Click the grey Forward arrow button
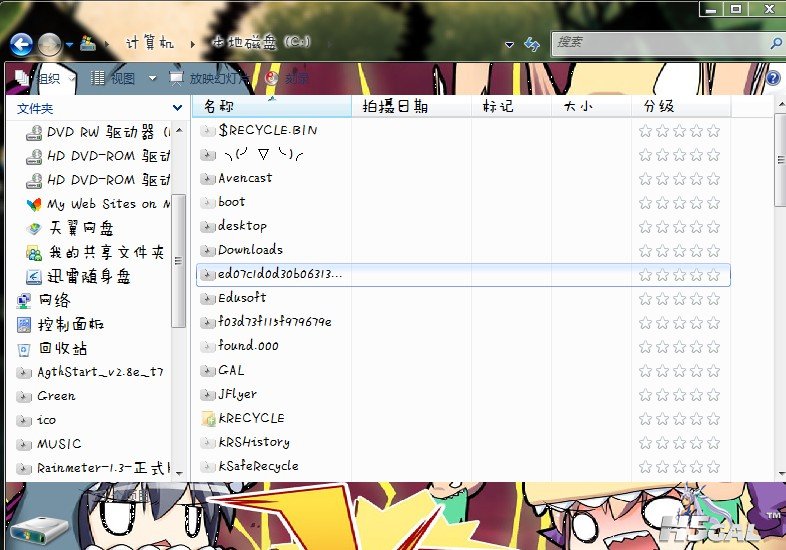 click(x=49, y=45)
